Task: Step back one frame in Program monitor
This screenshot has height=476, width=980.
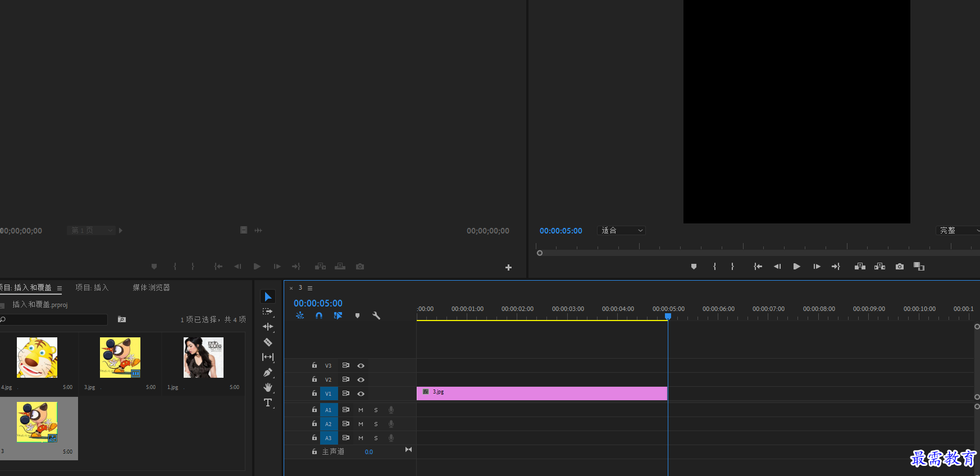Action: tap(777, 267)
